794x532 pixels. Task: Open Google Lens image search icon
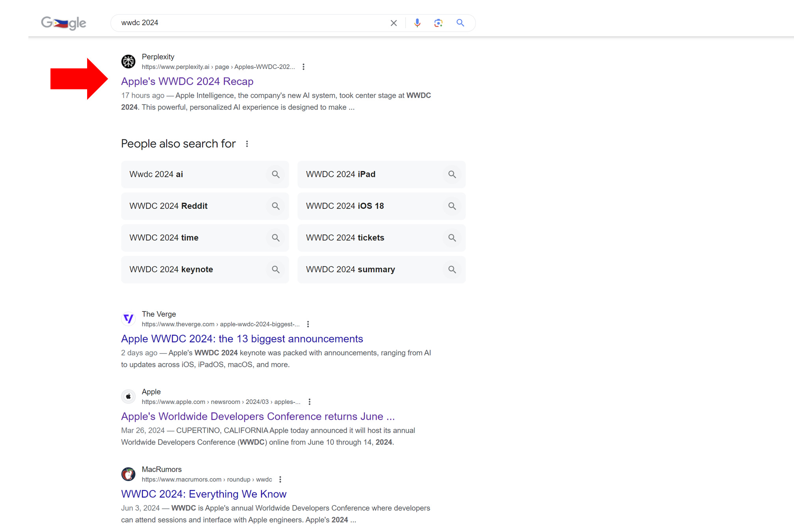[438, 23]
